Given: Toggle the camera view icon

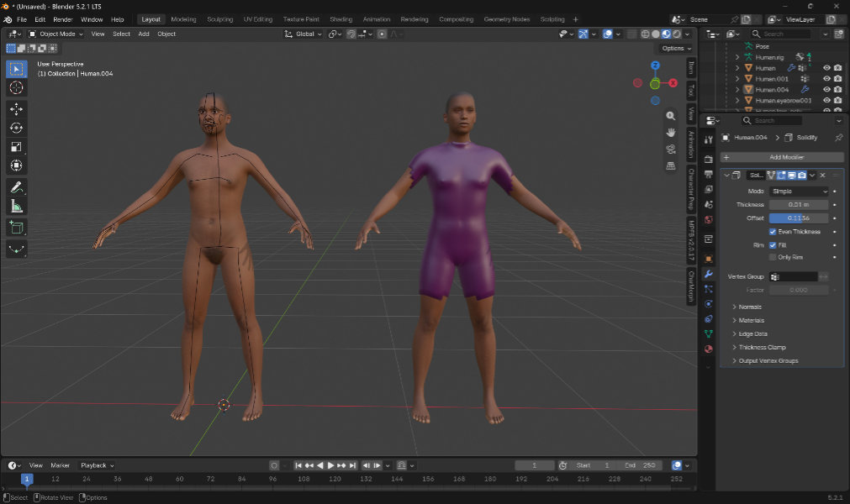Looking at the screenshot, I should tap(671, 149).
